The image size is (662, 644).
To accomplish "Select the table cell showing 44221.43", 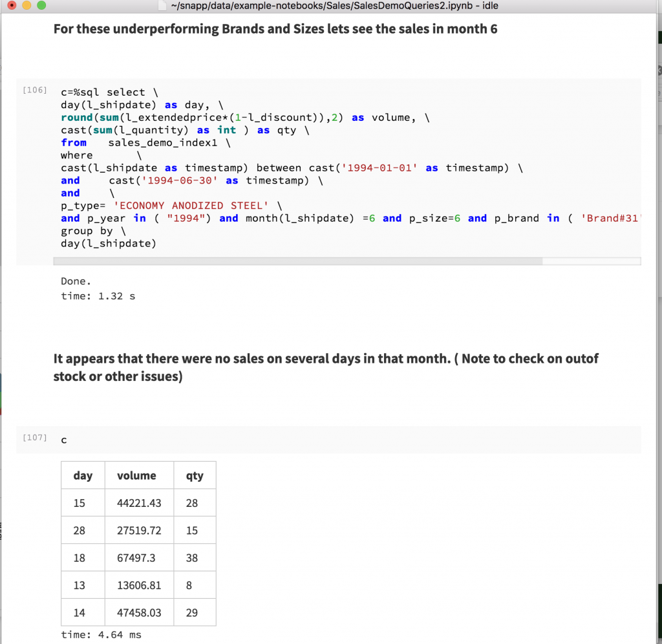I will pos(138,502).
